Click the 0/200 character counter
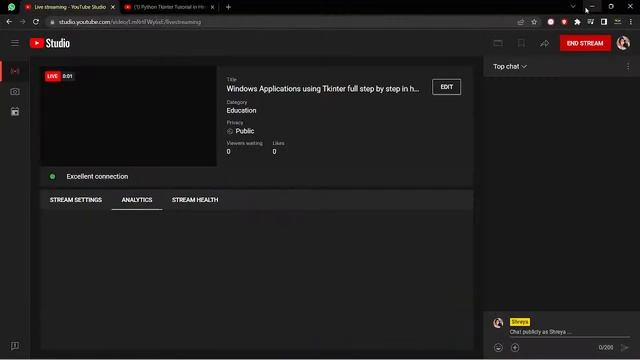The image size is (640, 360). [606, 347]
